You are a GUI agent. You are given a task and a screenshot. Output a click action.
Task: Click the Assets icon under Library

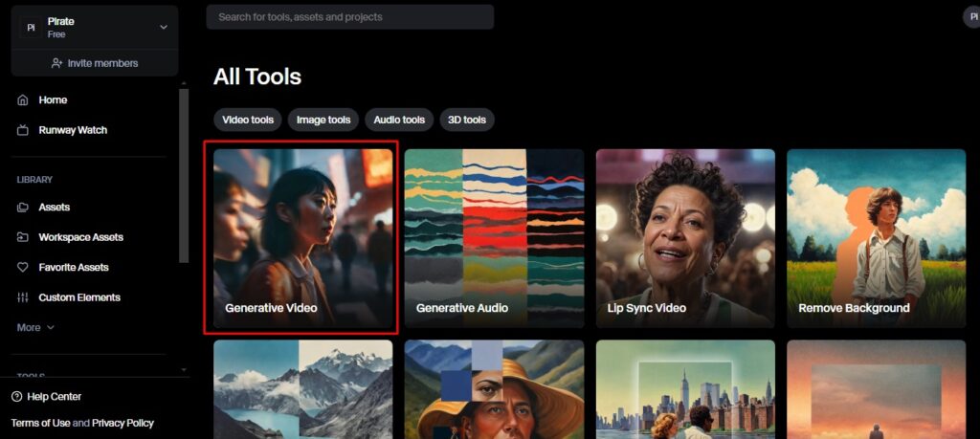[23, 208]
